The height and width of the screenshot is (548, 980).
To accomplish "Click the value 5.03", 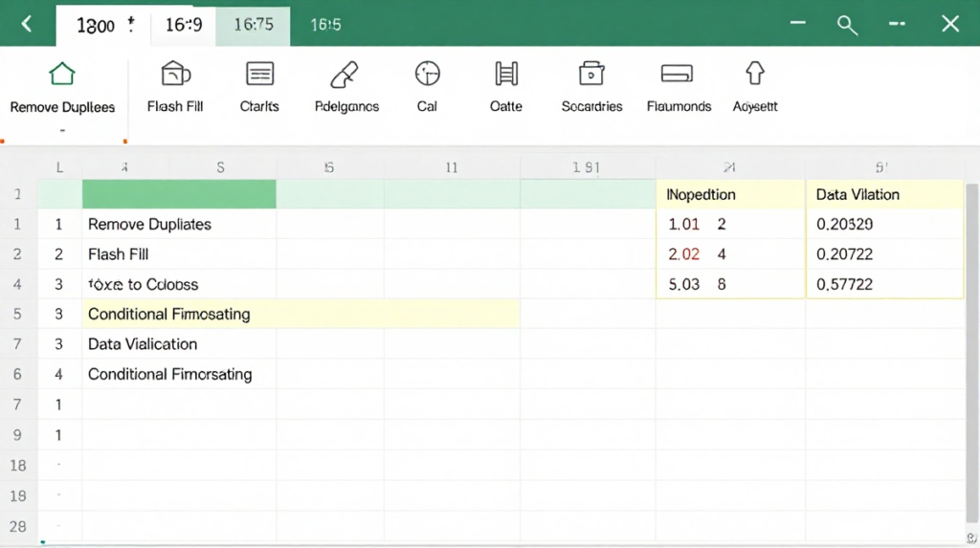I will point(683,284).
